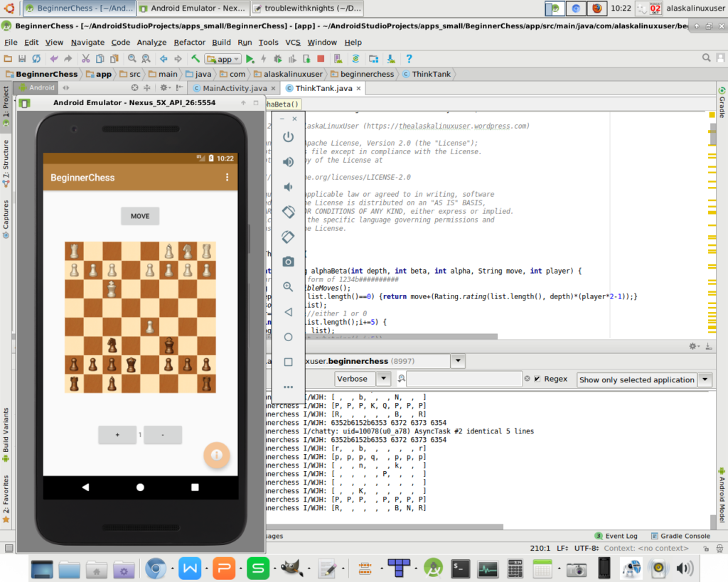The image size is (728, 582).
Task: Take an emulator screenshot with camera icon
Action: coord(288,262)
